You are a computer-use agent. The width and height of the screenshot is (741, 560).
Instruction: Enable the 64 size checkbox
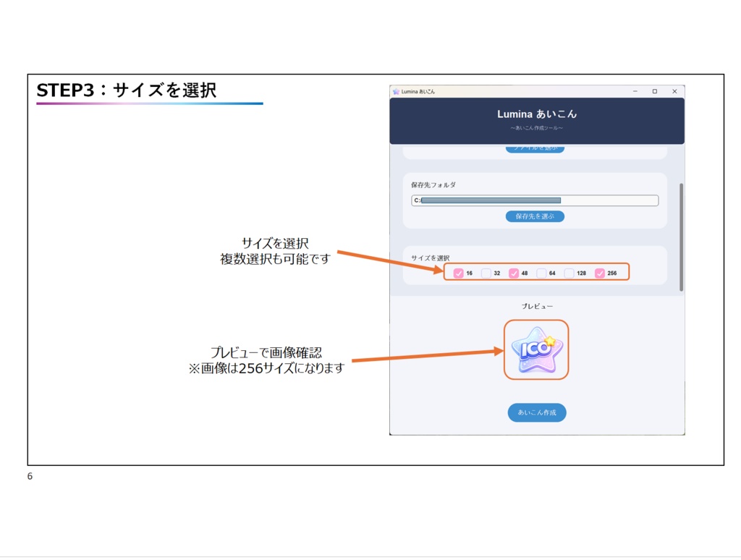pos(542,273)
